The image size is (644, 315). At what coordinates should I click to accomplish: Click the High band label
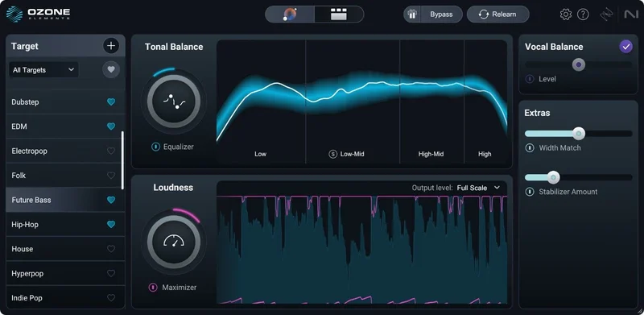485,154
